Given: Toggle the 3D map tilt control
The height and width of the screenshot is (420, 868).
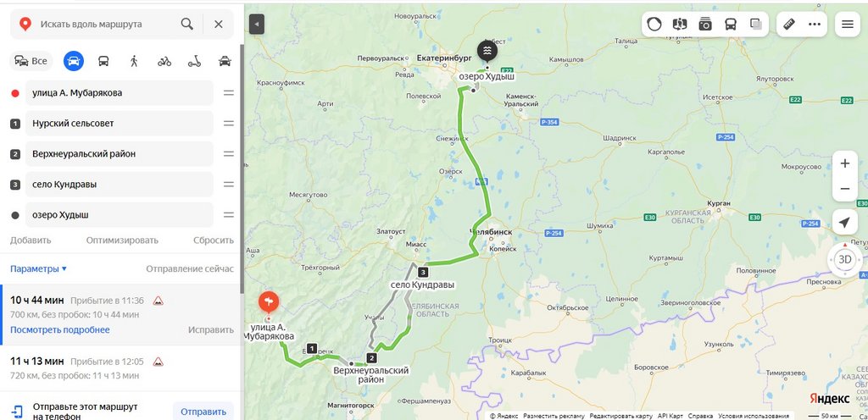Looking at the screenshot, I should click(845, 259).
